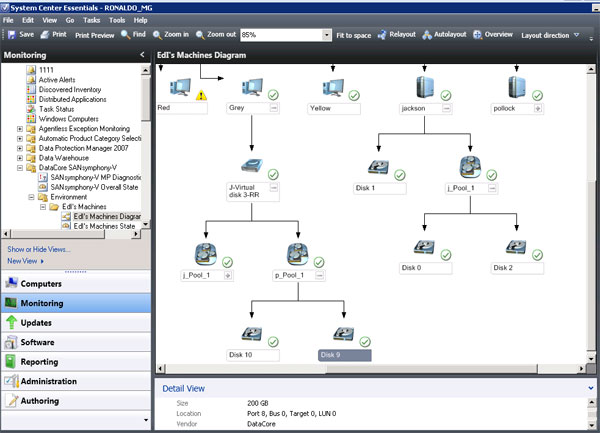Expand the pollock node plus button

[x=538, y=109]
